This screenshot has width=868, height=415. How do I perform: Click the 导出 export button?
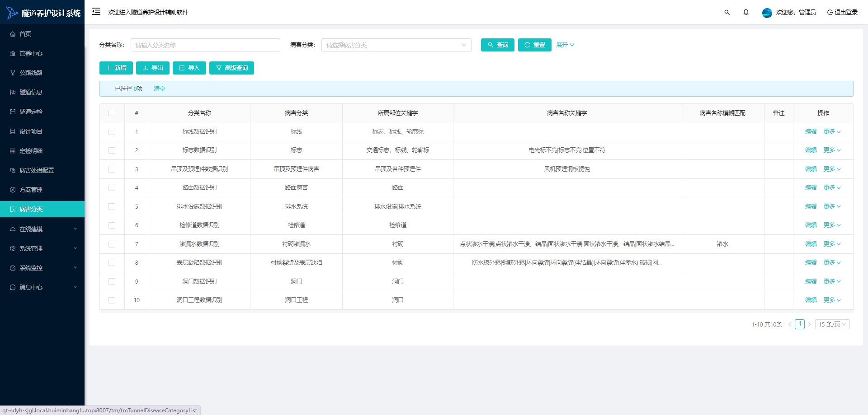pos(153,68)
